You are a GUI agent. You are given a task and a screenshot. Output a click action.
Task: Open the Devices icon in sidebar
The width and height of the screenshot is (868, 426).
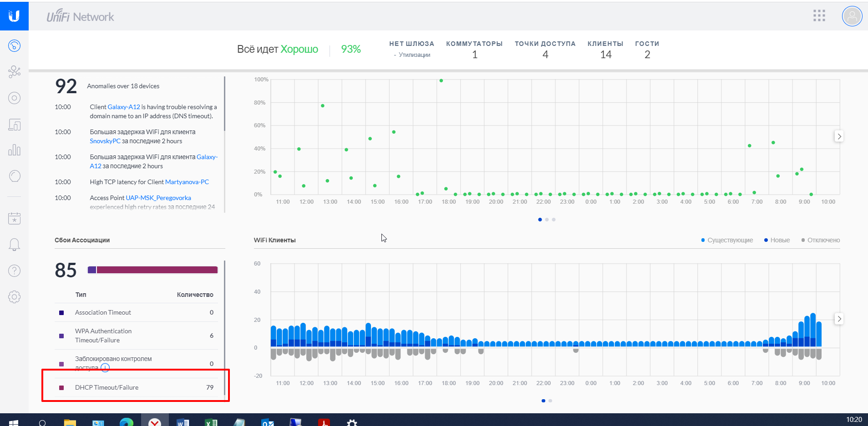(x=15, y=125)
